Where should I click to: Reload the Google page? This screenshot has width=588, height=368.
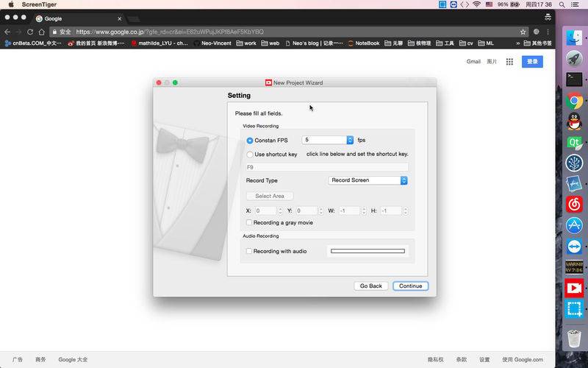pos(30,32)
